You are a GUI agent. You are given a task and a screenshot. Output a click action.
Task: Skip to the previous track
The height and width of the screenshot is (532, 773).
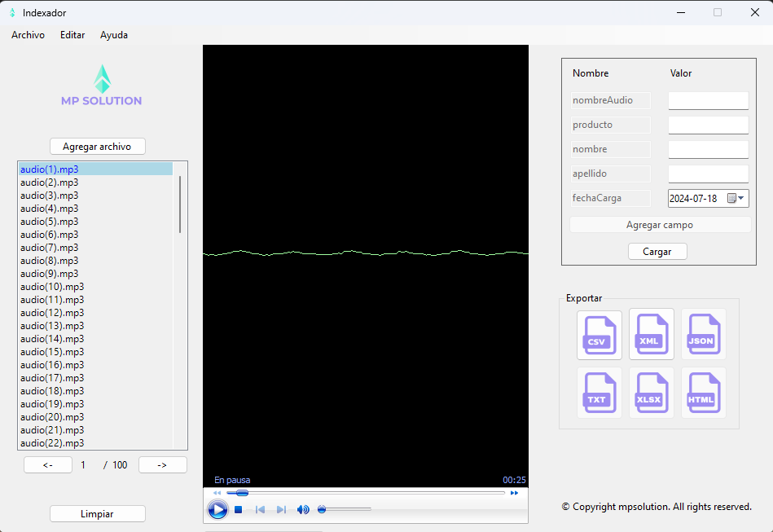[260, 509]
